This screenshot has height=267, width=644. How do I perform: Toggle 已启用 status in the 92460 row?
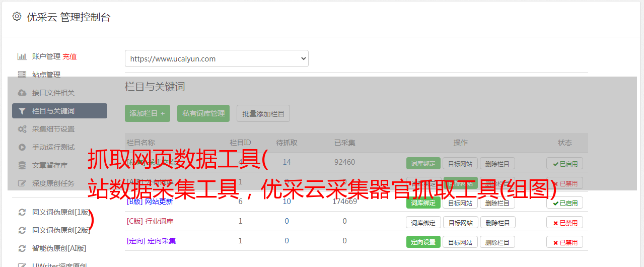coord(565,163)
